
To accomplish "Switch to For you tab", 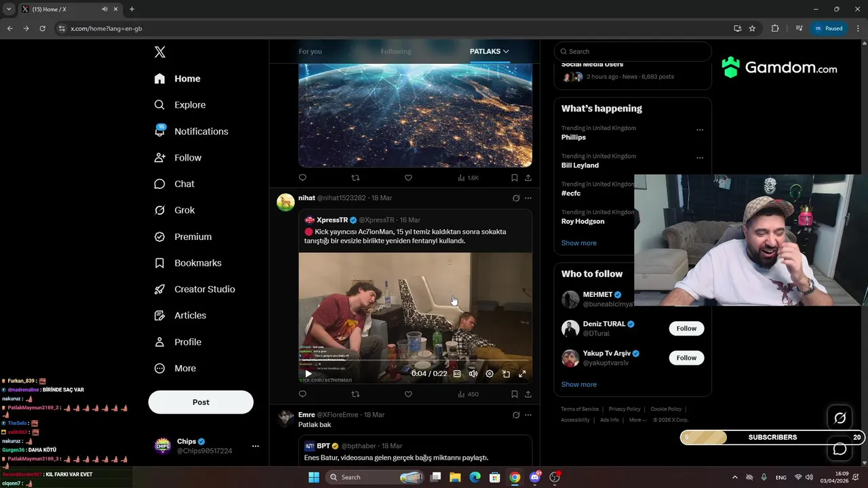I will point(311,52).
